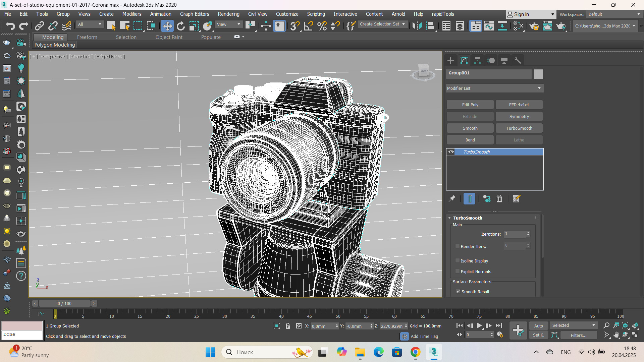Open the Hierarchy panel icon
This screenshot has width=644, height=362.
point(477,60)
